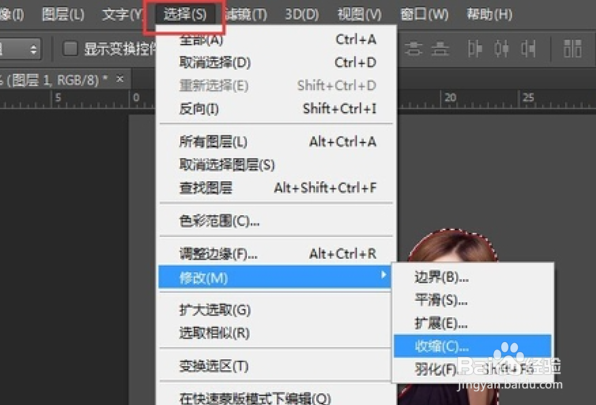
Task: Open 调整边缘(F)... dialog
Action: pos(276,254)
